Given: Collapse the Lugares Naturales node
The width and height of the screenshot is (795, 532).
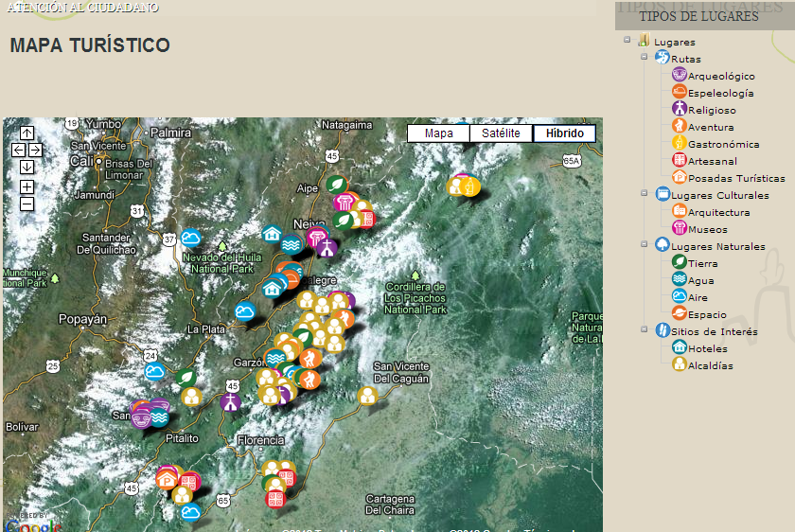Looking at the screenshot, I should click(x=645, y=245).
